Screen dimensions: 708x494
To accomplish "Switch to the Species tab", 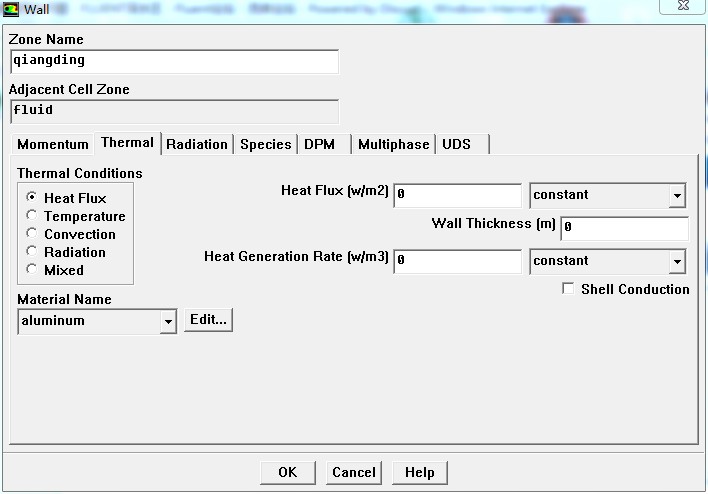I will point(265,144).
